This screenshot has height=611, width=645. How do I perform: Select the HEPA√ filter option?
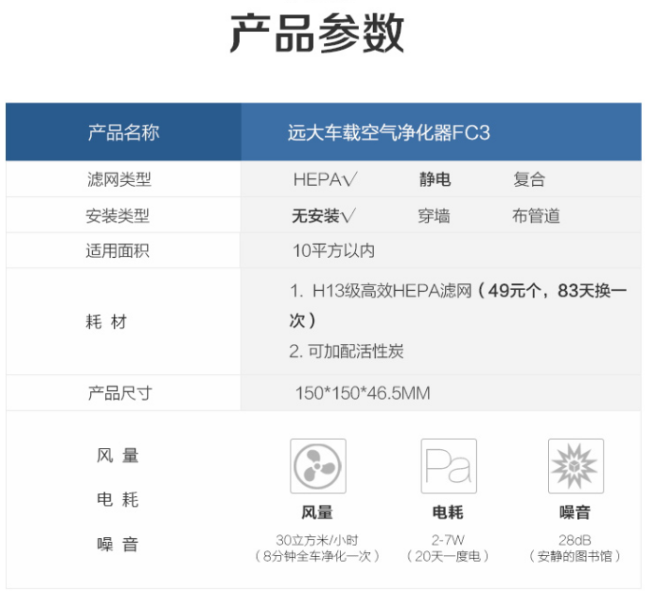pos(325,179)
